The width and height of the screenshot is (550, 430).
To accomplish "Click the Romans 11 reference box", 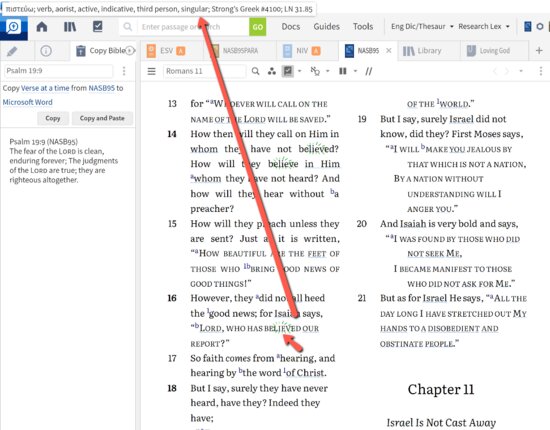I will pos(204,71).
